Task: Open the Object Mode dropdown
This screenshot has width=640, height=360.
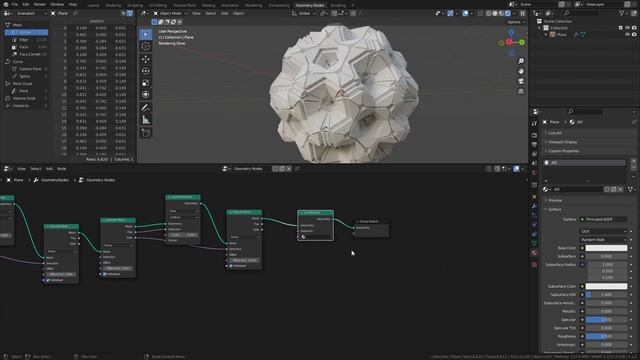Action: [x=170, y=13]
